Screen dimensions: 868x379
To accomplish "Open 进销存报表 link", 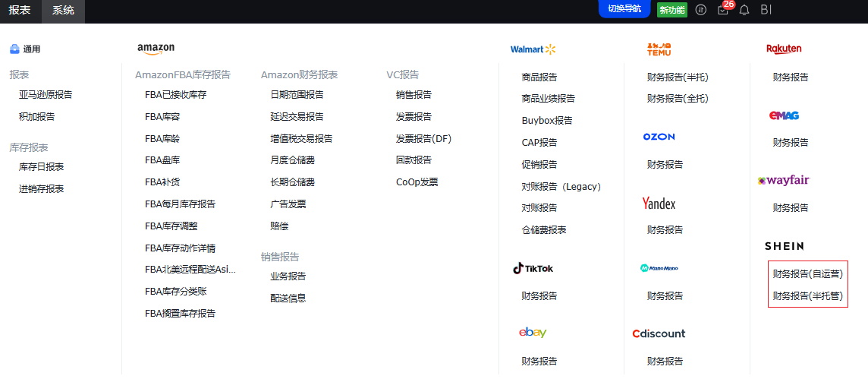I will [x=41, y=189].
